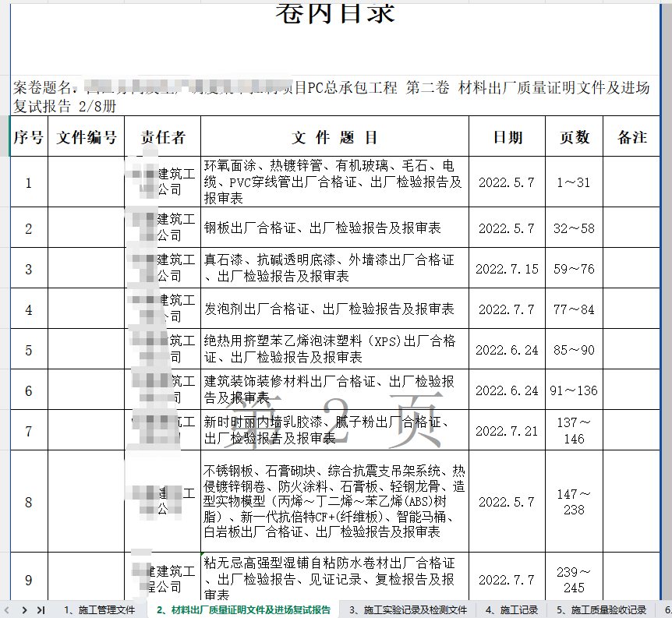Select the 责任者 header cell

tap(163, 137)
